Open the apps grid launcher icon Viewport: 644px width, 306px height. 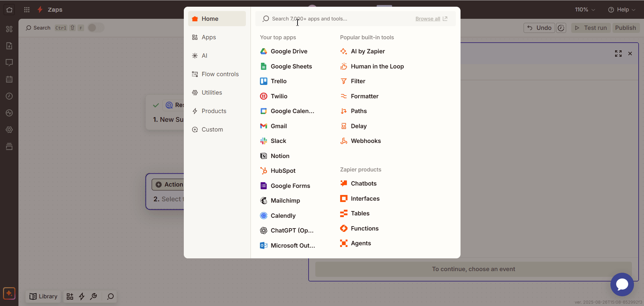click(x=27, y=9)
